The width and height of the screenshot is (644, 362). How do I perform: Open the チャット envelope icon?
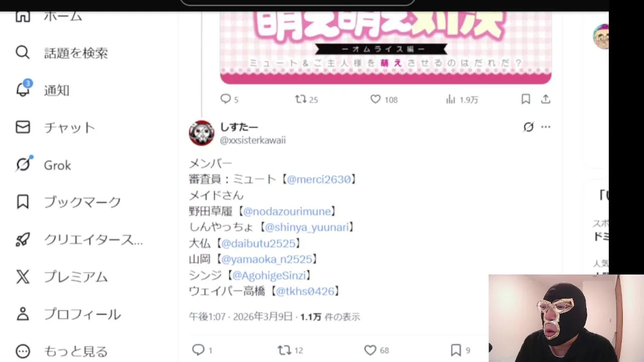tap(23, 127)
